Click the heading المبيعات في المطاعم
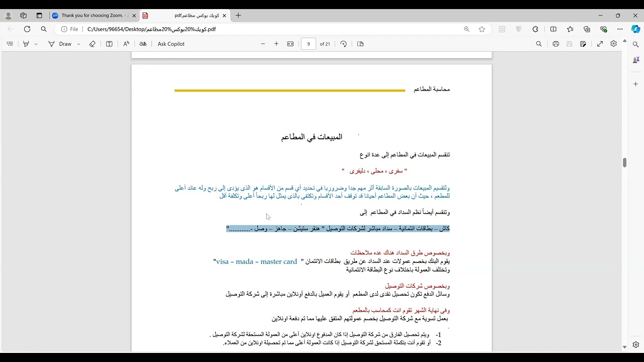The height and width of the screenshot is (362, 644). (311, 137)
